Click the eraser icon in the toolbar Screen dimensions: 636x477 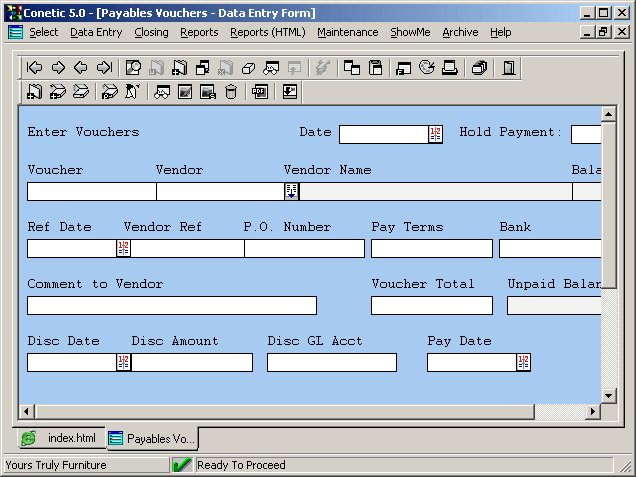point(248,68)
